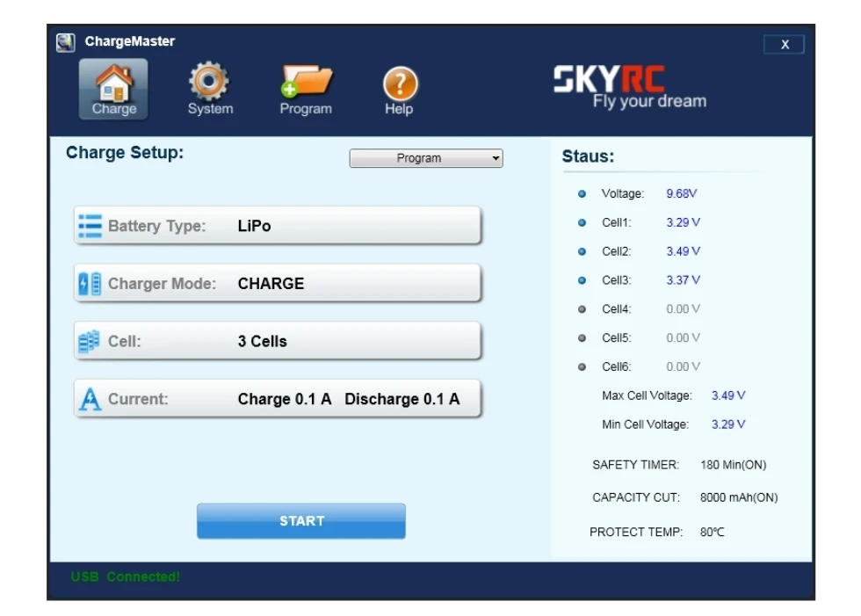Click Fly your dream slogan
Screen dimensions: 861x616
649,101
